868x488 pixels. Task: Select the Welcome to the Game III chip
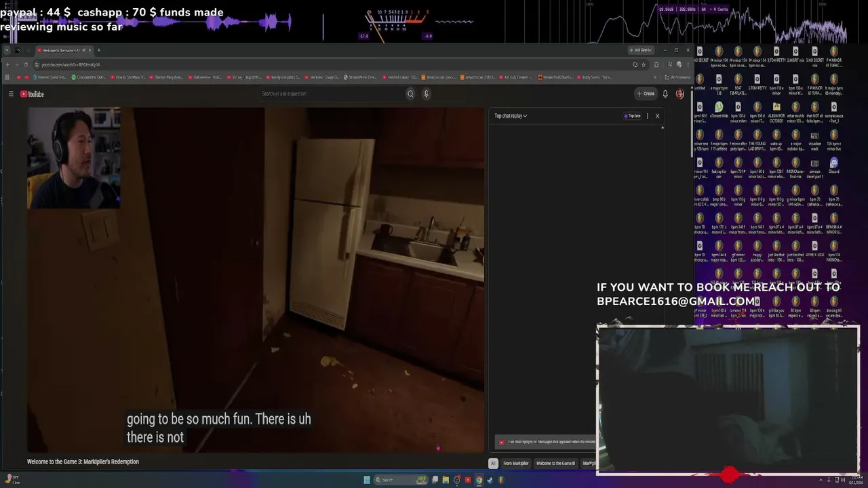pyautogui.click(x=555, y=464)
